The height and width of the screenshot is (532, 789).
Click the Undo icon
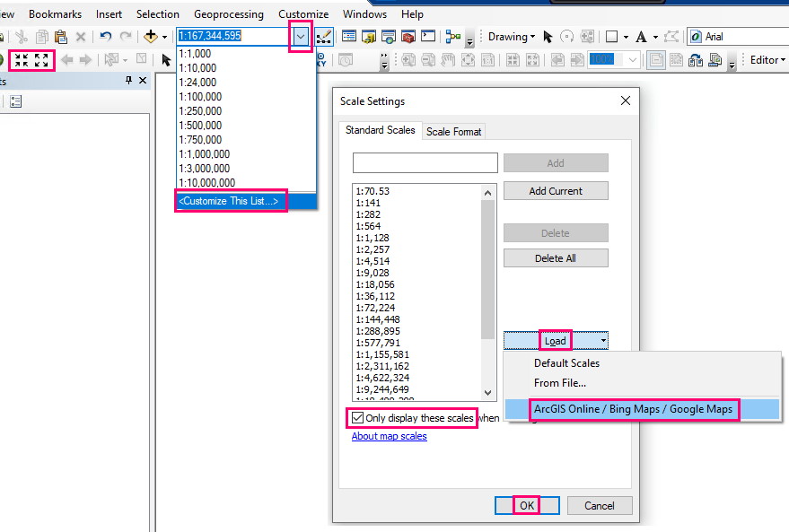point(105,36)
